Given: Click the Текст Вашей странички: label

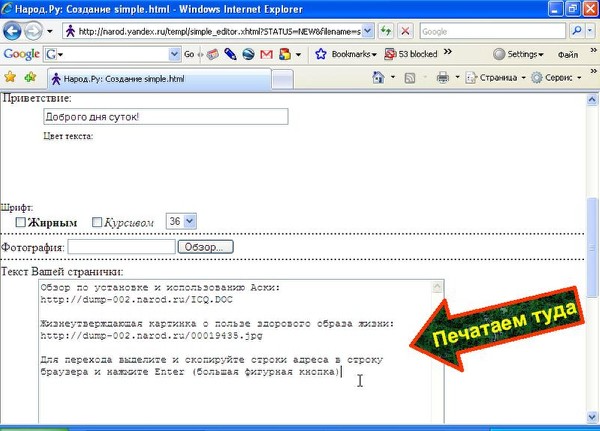Looking at the screenshot, I should [62, 272].
